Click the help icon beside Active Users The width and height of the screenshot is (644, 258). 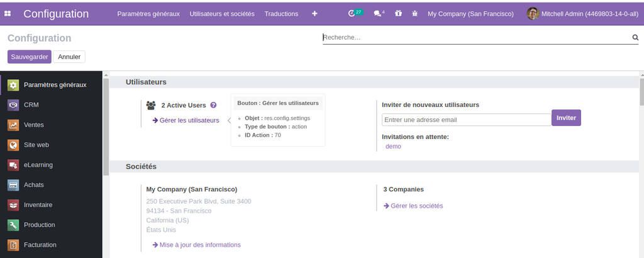(213, 105)
